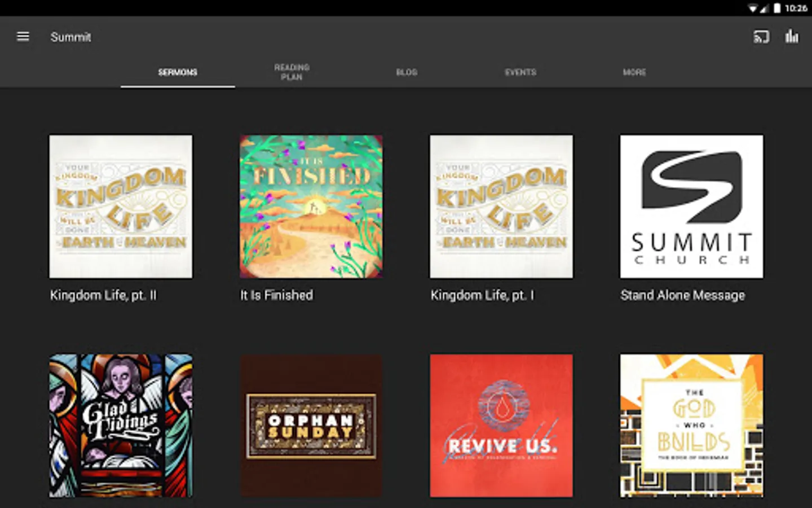The image size is (812, 508).
Task: Select the "It Is Finished" title
Action: pyautogui.click(x=277, y=295)
